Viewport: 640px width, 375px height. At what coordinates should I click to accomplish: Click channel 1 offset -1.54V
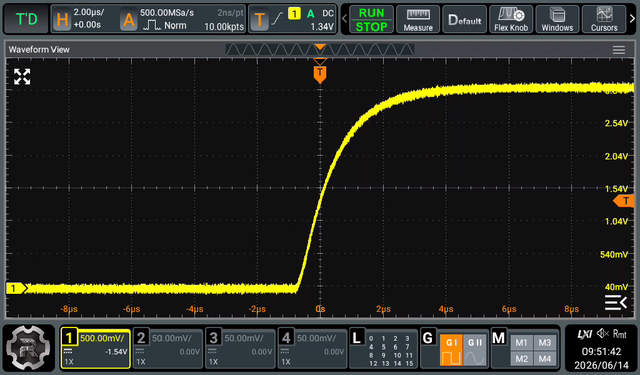116,352
